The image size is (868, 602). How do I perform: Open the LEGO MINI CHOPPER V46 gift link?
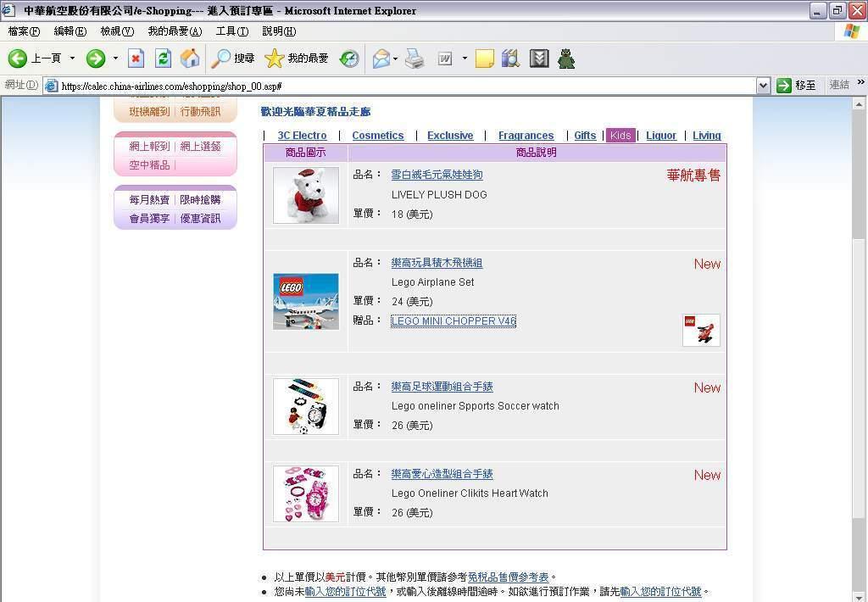(x=453, y=321)
